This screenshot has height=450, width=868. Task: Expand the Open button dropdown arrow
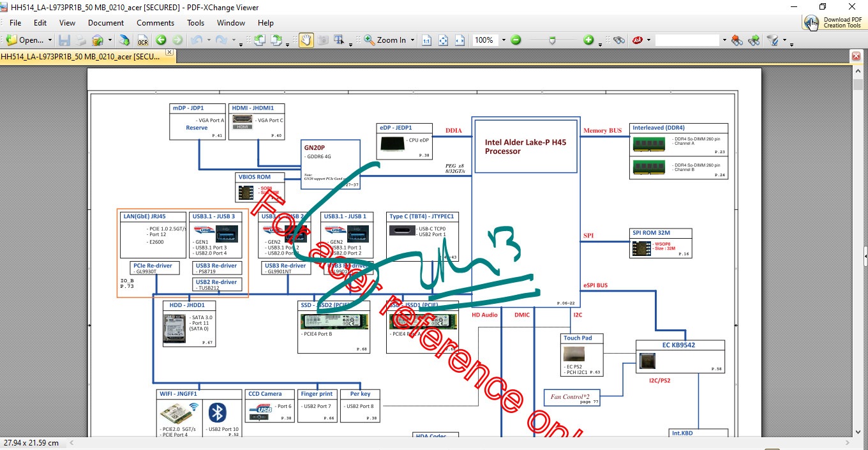(50, 40)
